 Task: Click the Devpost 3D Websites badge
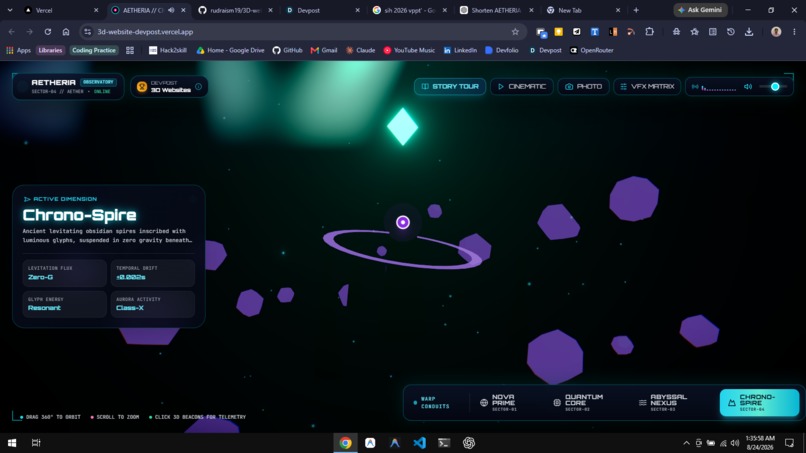tap(169, 86)
